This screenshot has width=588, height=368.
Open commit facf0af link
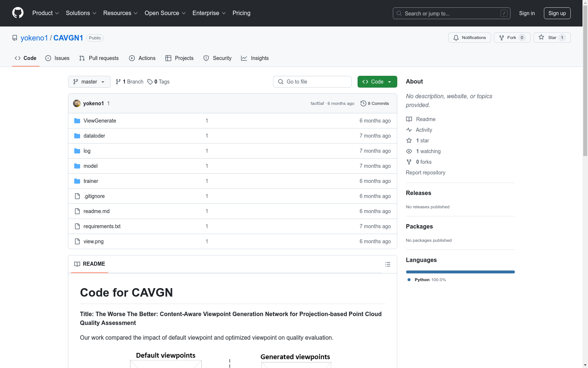317,103
